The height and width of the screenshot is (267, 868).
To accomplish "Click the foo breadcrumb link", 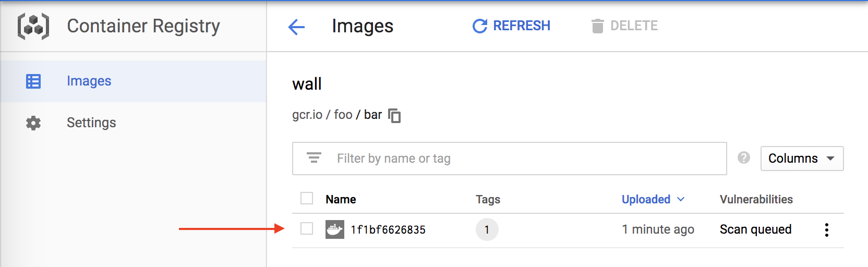I will click(343, 115).
